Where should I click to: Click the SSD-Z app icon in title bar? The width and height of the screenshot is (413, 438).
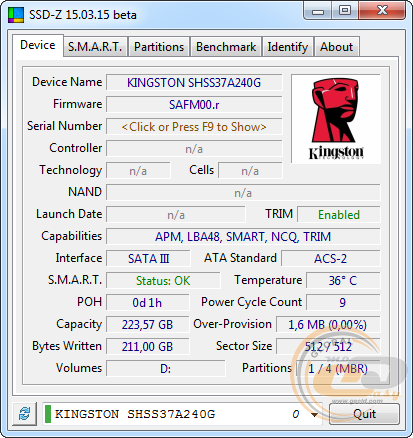[x=16, y=15]
